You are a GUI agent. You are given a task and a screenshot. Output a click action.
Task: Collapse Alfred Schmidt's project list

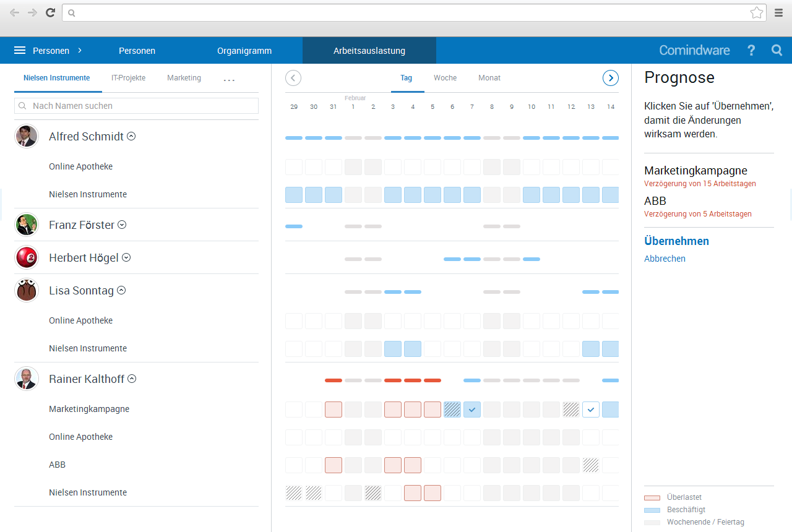[x=131, y=137]
